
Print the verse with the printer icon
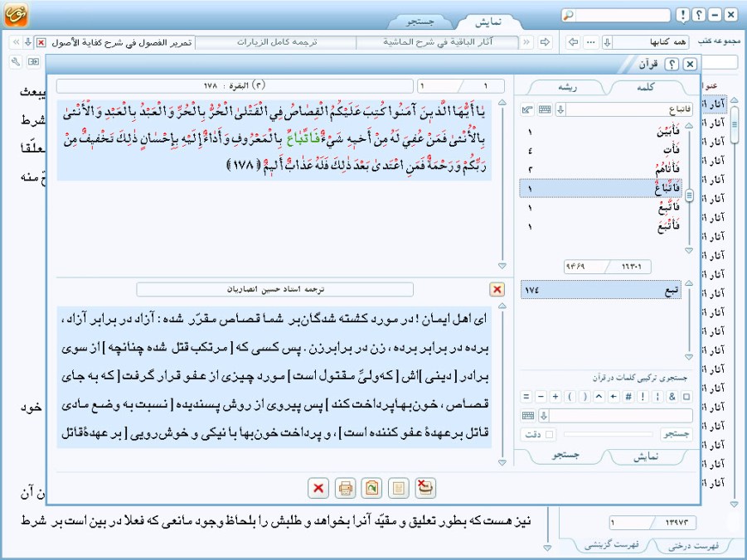[x=346, y=488]
